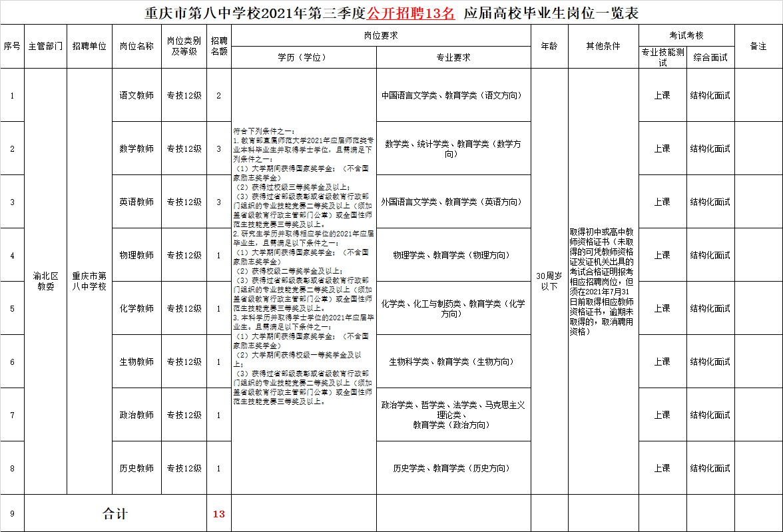The height and width of the screenshot is (532, 783).
Task: Click the "岗位名称" column header
Action: [x=137, y=47]
